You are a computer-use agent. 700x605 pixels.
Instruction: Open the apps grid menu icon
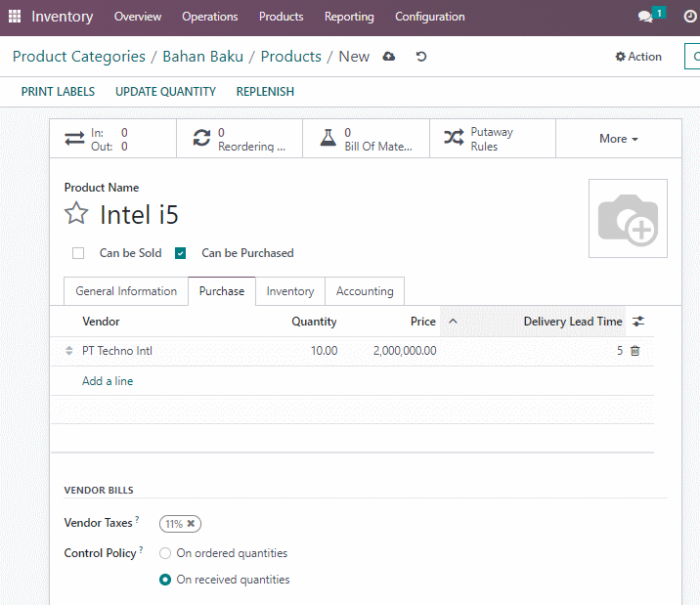click(15, 17)
